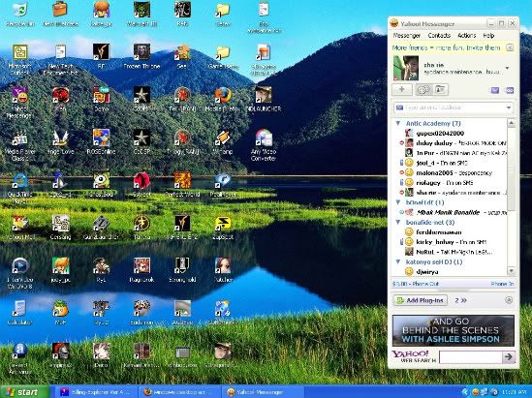Click the Yahoo web search input field
This screenshot has height=398, width=532.
pyautogui.click(x=470, y=357)
